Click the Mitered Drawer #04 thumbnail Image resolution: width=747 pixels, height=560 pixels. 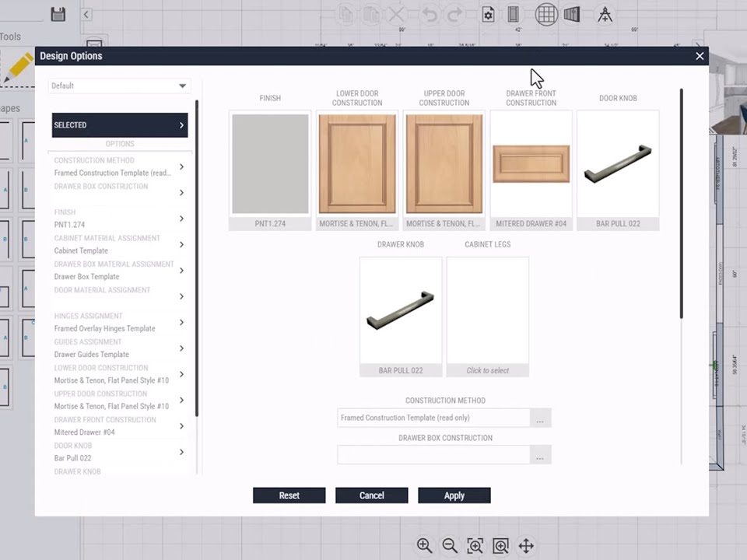(x=531, y=164)
